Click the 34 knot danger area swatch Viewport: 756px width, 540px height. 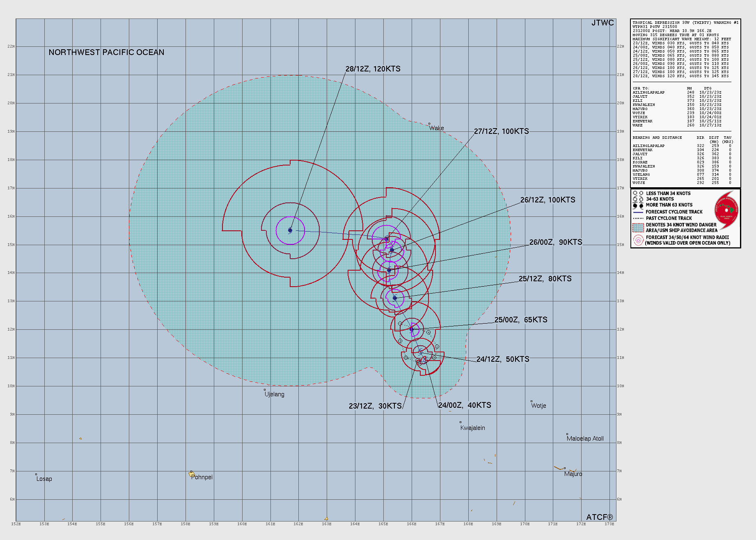(638, 227)
